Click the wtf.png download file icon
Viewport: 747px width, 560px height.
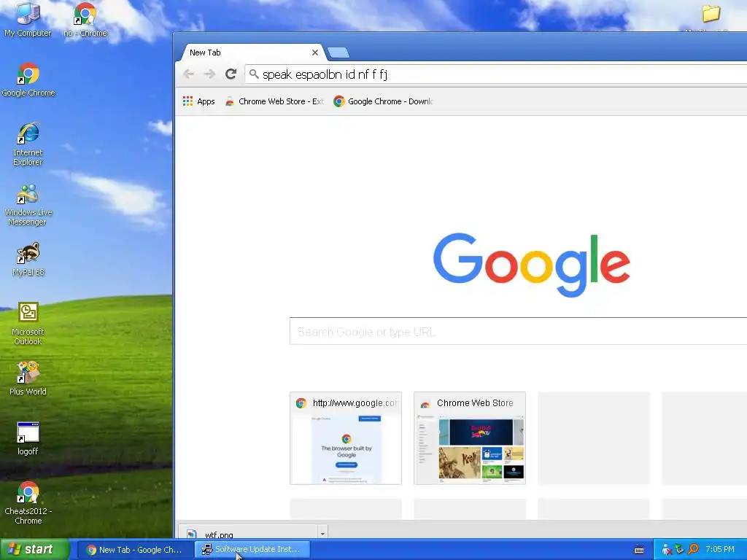tap(192, 534)
